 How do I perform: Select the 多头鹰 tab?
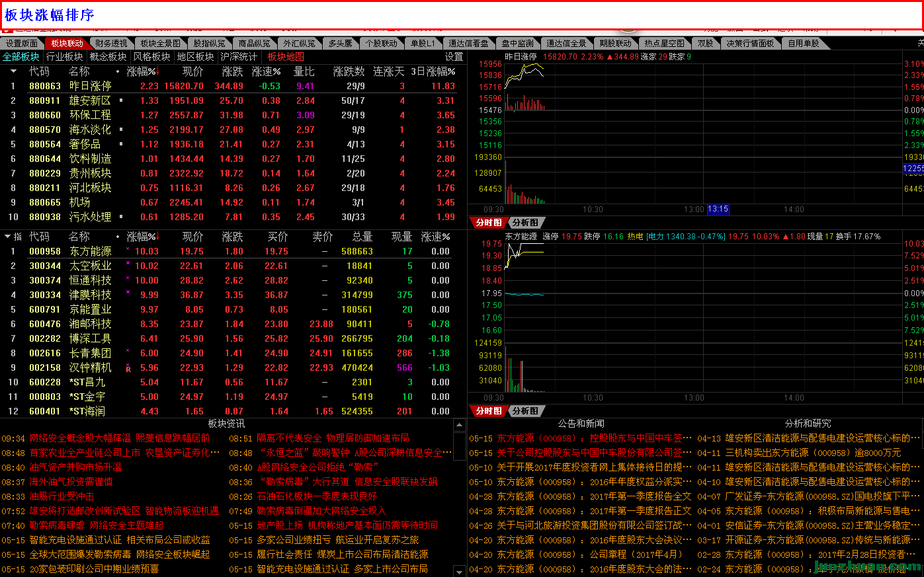340,43
